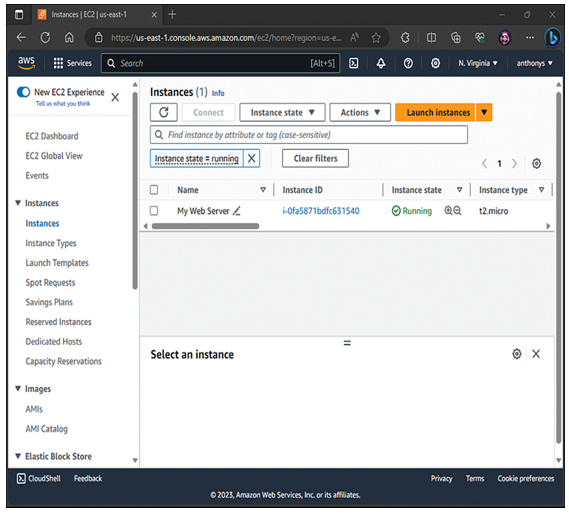Open CloudShell from top navigation bar
The width and height of the screenshot is (569, 514).
click(x=353, y=63)
